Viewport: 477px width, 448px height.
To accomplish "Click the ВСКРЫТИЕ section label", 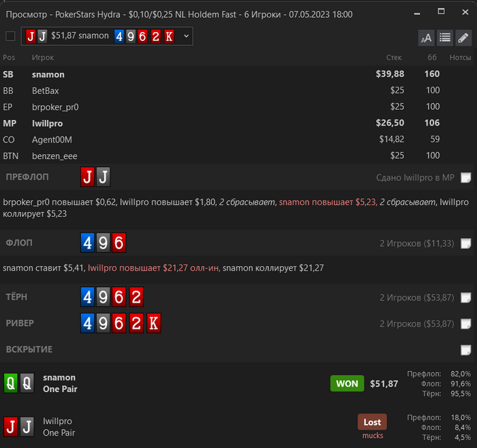I will [29, 349].
